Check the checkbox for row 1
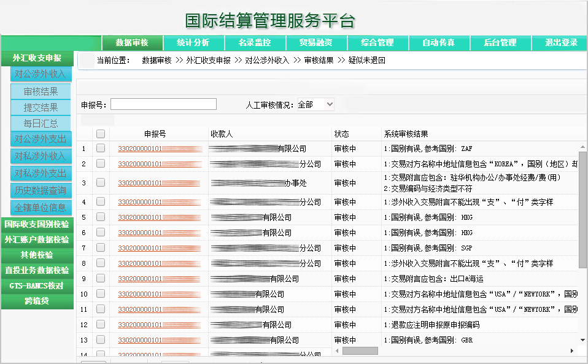The image size is (588, 364). (101, 148)
